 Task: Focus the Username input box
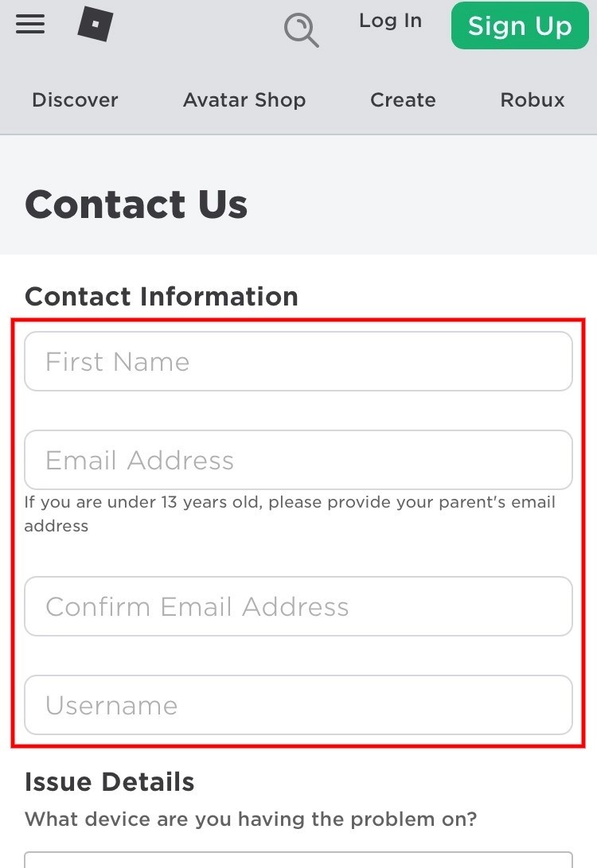point(298,705)
